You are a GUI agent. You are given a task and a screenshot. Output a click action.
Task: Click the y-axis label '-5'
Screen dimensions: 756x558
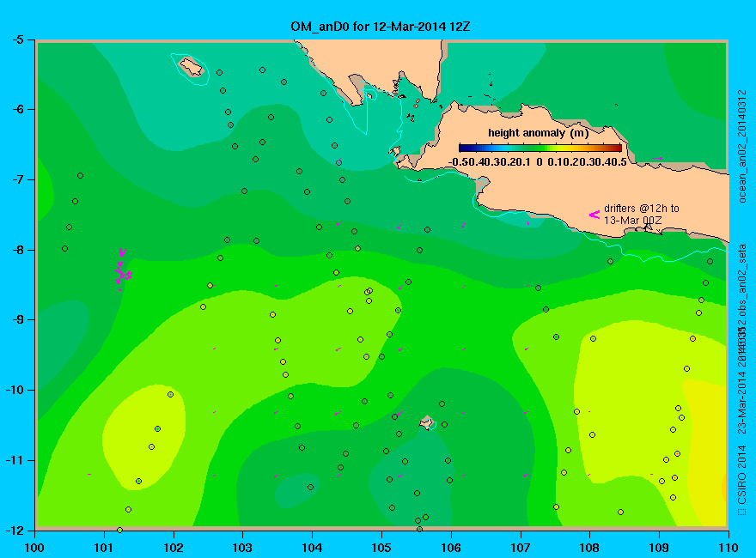[x=17, y=39]
